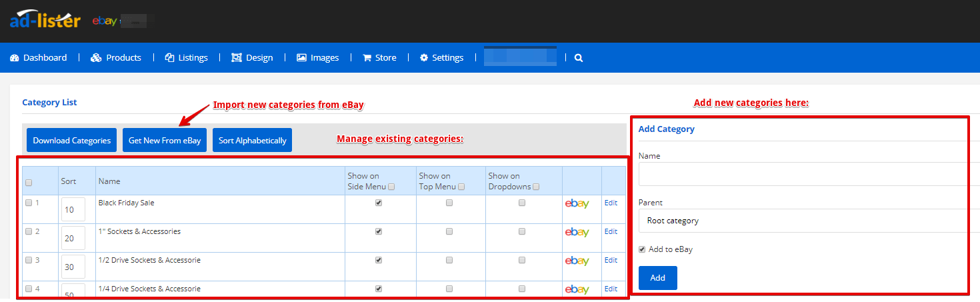Click the ad-lister logo
980x302 pixels.
point(45,20)
